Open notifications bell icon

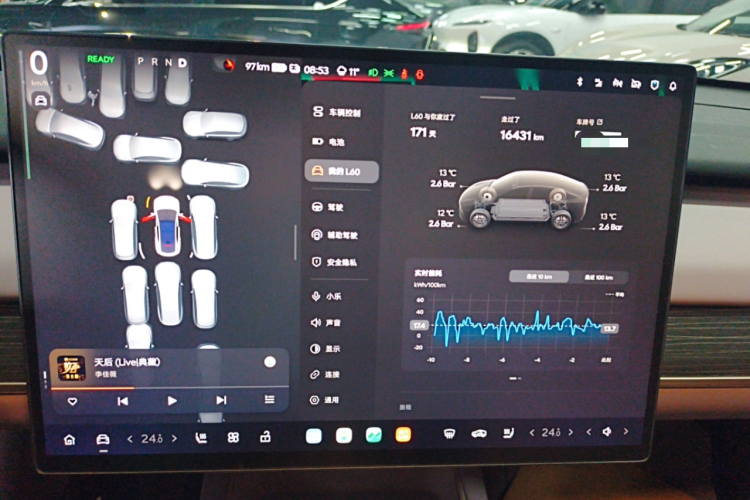tap(673, 86)
